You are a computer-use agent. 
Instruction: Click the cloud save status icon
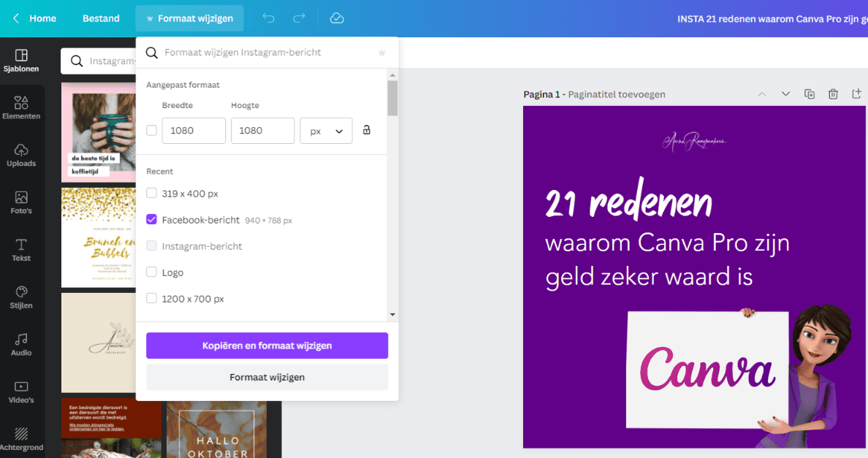[337, 18]
